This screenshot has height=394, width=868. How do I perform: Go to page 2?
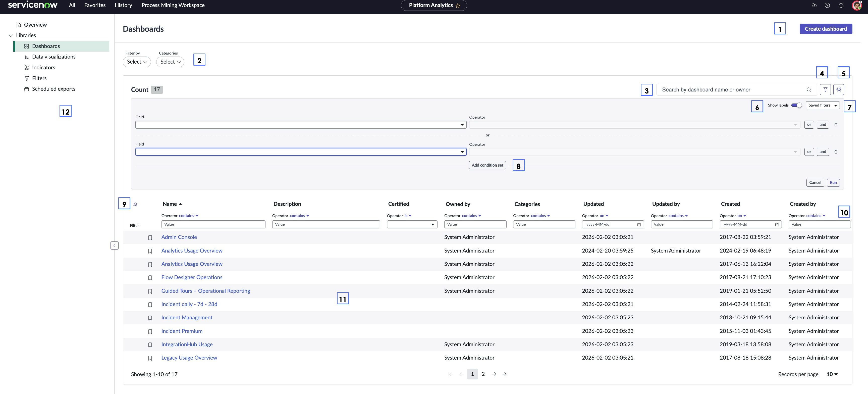tap(483, 374)
